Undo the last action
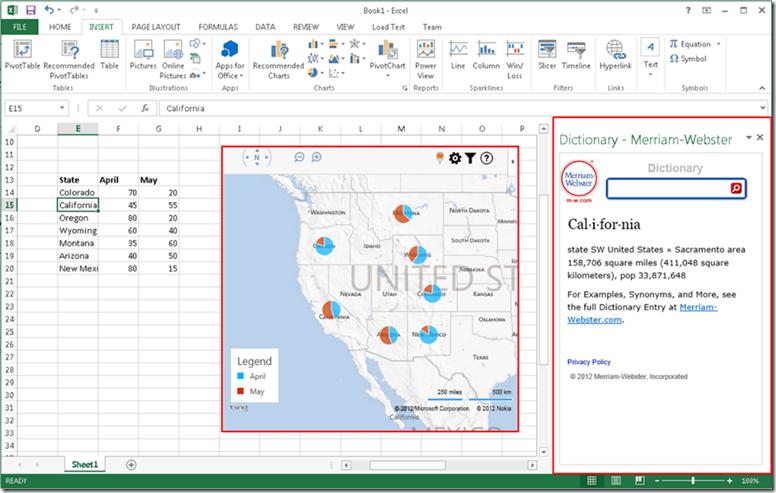The width and height of the screenshot is (776, 493). [49, 10]
